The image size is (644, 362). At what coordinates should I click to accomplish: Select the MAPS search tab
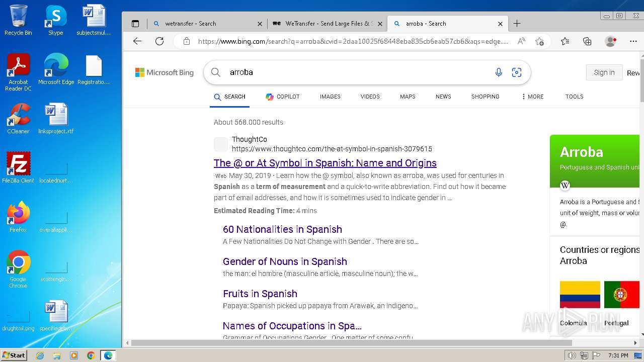(x=408, y=97)
